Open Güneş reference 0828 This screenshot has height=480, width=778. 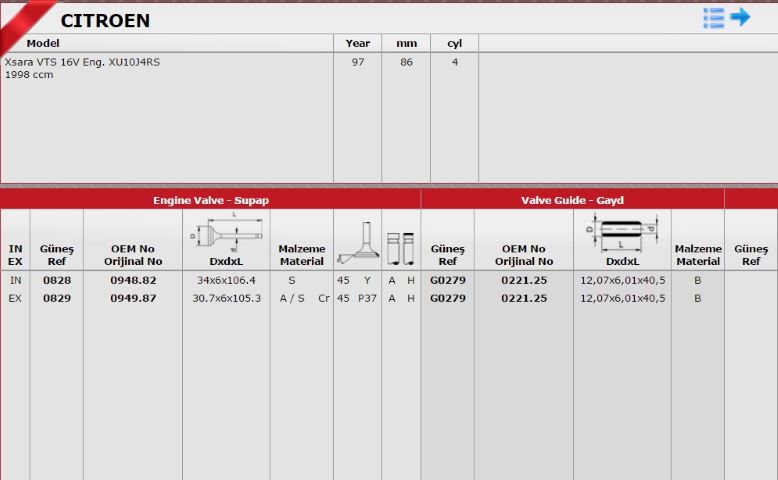(57, 280)
